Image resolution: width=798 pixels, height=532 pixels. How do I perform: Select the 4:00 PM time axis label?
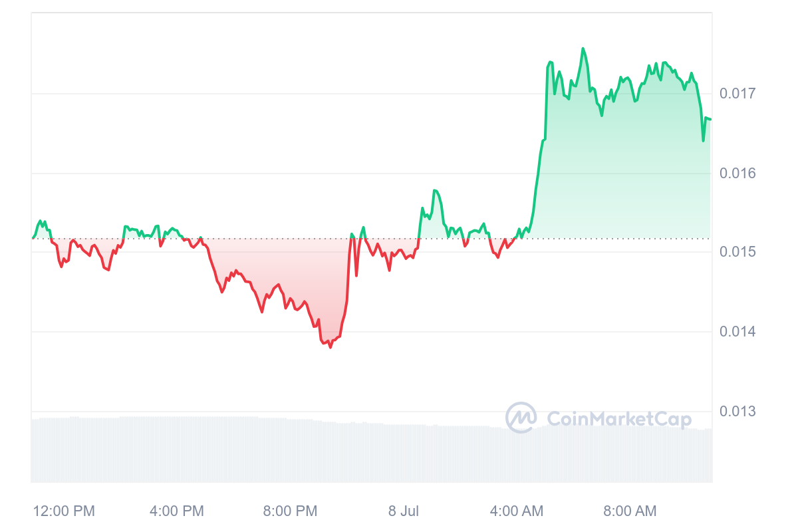[177, 511]
